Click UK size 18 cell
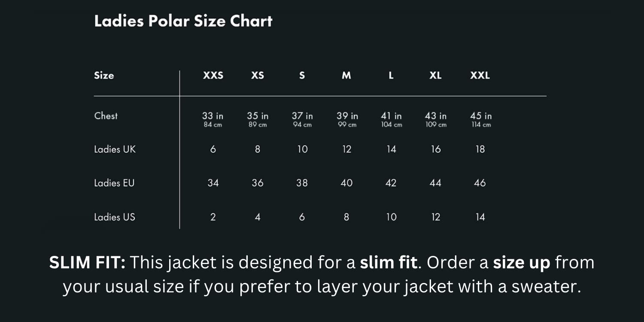Image resolution: width=644 pixels, height=322 pixels. tap(480, 149)
